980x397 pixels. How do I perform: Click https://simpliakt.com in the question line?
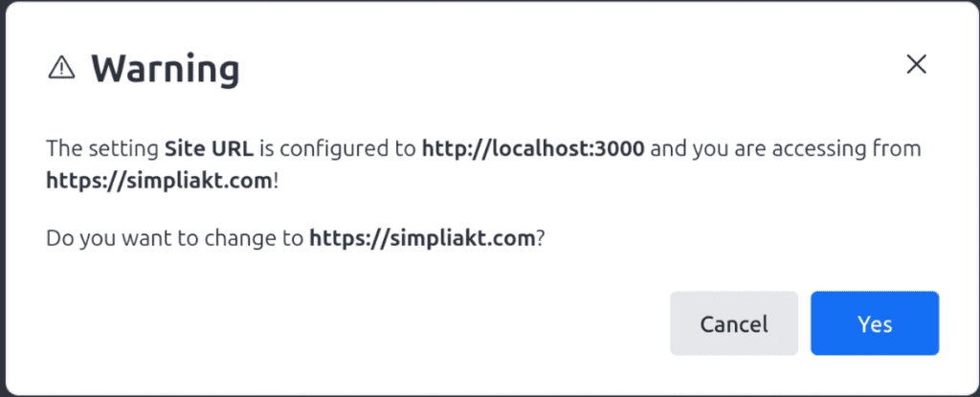[x=422, y=238]
